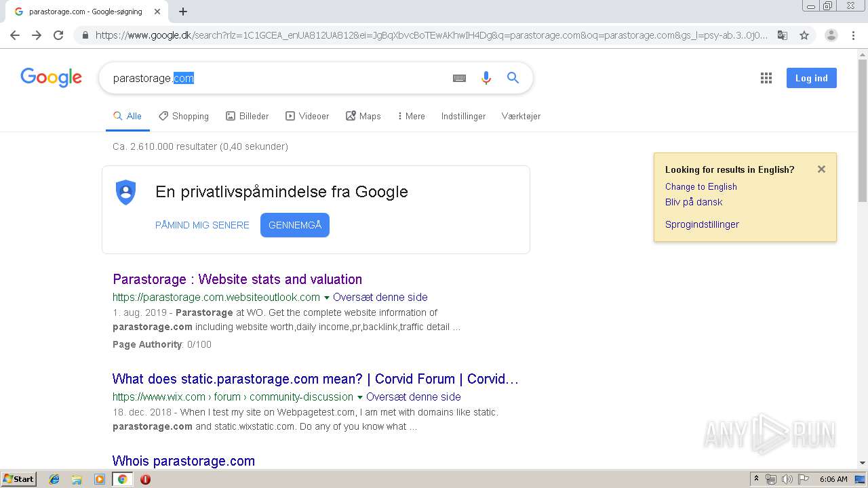Click the Action Center flag tray icon
The image size is (868, 488).
803,479
